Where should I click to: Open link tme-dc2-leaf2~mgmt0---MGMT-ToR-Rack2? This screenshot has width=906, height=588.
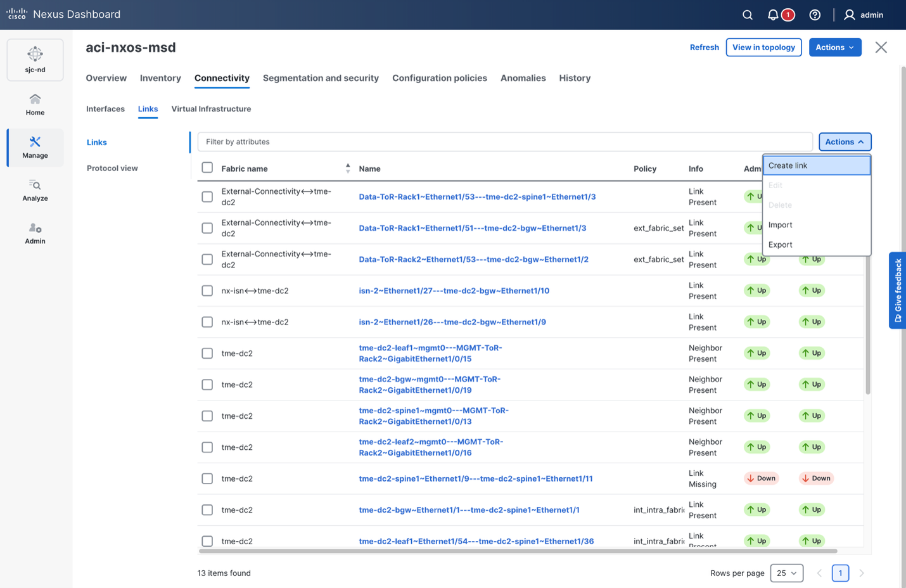pyautogui.click(x=431, y=447)
